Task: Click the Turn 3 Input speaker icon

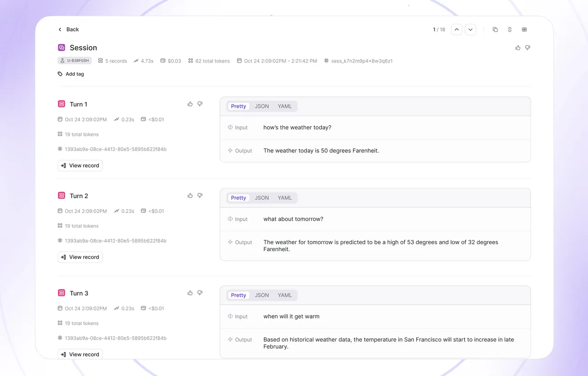Action: 231,316
